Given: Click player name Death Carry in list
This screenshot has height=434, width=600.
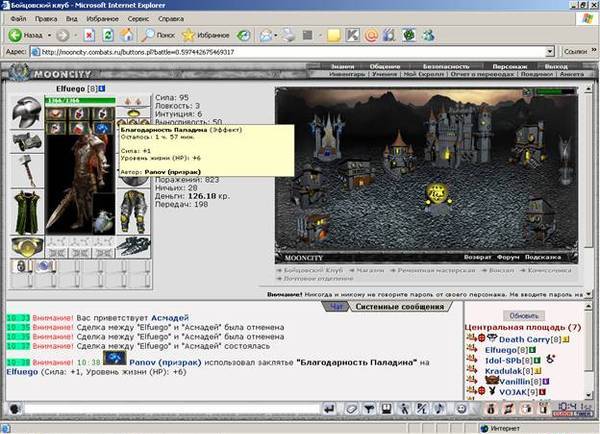Looking at the screenshot, I should (x=524, y=339).
